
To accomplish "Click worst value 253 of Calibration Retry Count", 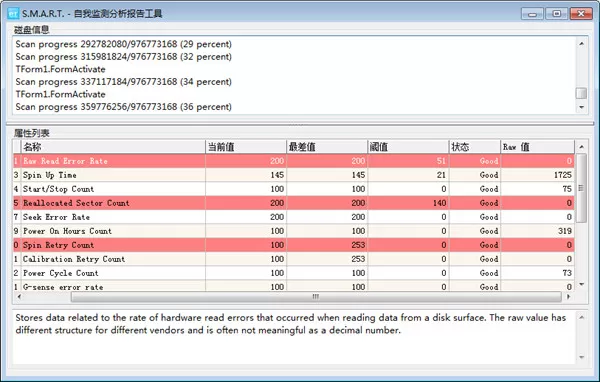I will click(x=358, y=259).
